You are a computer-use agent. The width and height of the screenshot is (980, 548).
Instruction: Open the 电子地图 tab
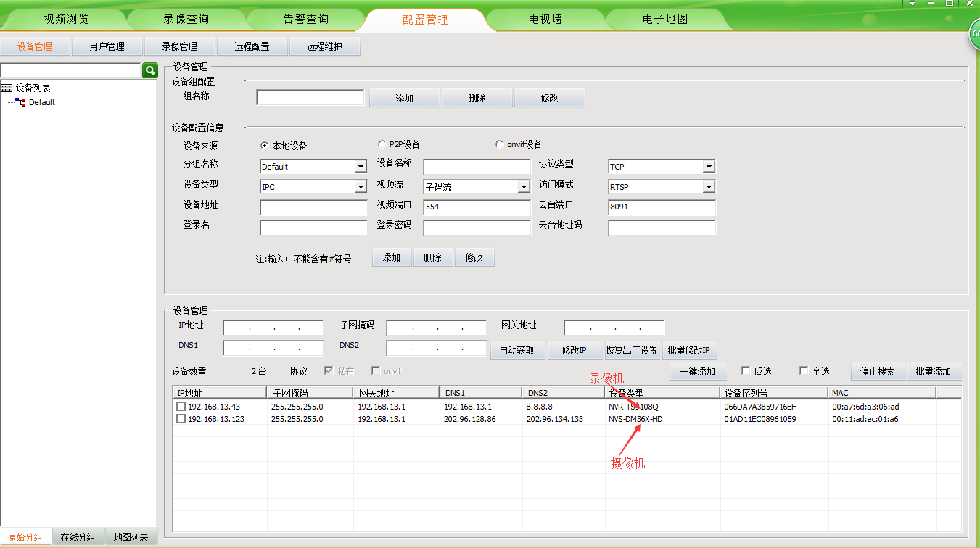(x=664, y=19)
